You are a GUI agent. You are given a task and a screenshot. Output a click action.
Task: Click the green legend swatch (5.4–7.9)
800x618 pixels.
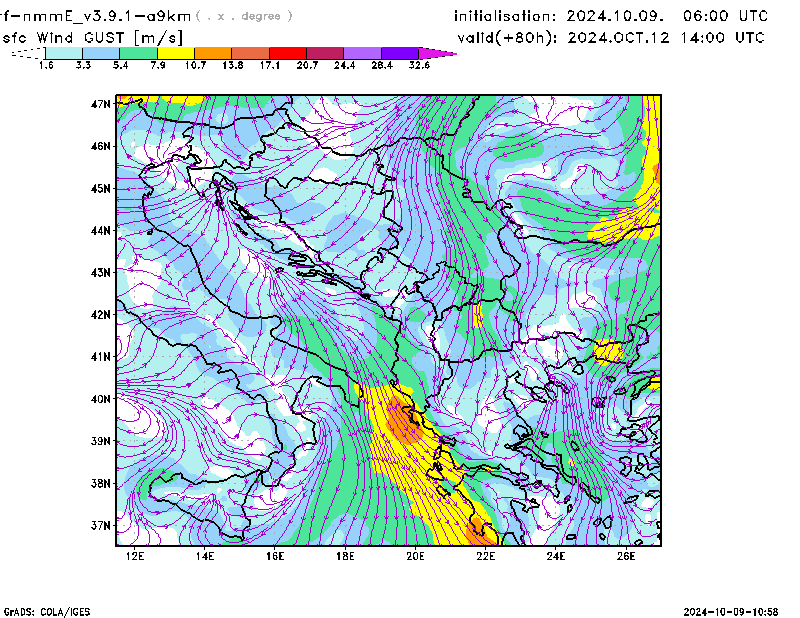point(139,53)
